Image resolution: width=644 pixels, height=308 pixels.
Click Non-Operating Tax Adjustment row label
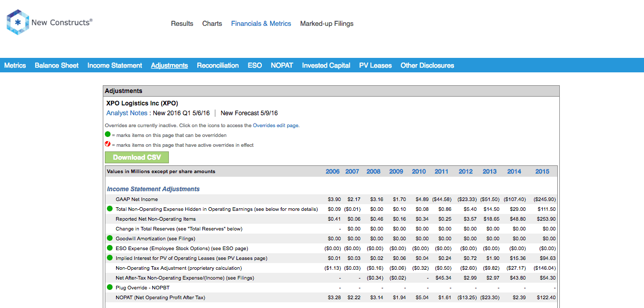(179, 268)
